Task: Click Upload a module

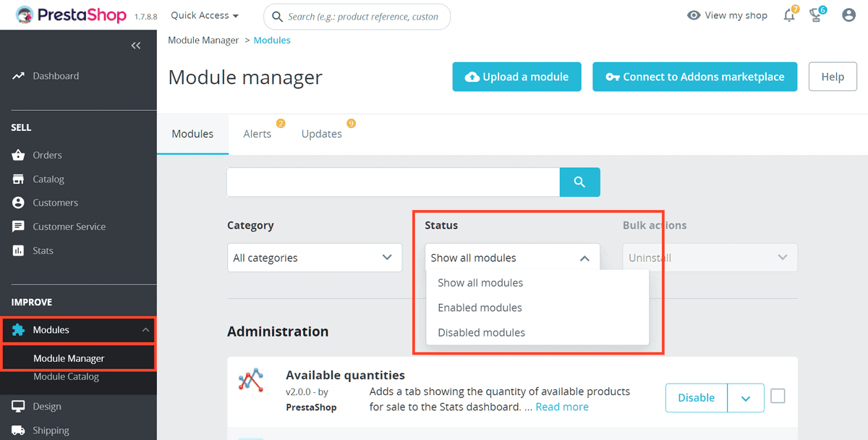Action: [x=516, y=77]
